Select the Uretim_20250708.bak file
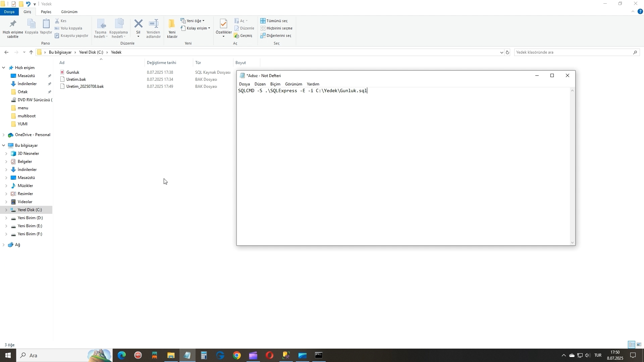The height and width of the screenshot is (362, 644). tap(85, 86)
